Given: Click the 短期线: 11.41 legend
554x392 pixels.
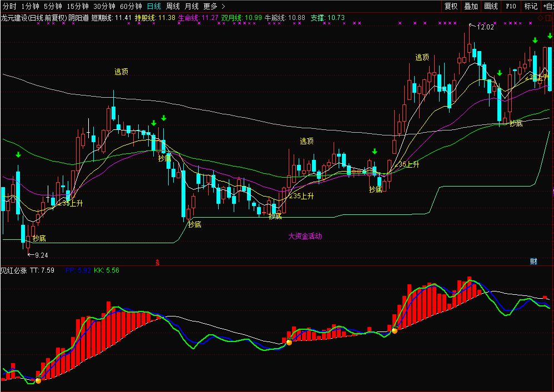Looking at the screenshot, I should [111, 18].
